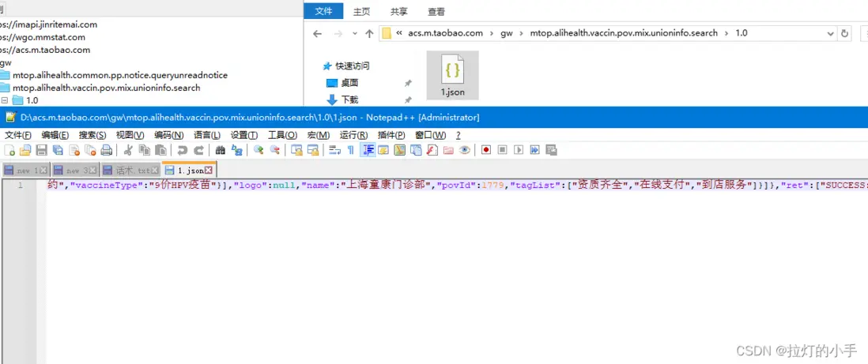Expand breadcrumb arrow before 1.0
Viewport: 868px width, 364px height.
click(x=726, y=33)
